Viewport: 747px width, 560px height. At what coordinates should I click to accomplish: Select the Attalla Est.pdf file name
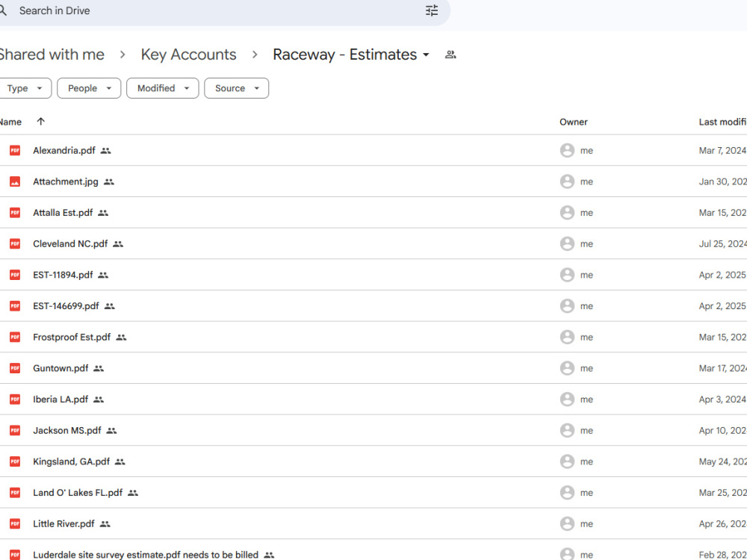click(x=63, y=212)
